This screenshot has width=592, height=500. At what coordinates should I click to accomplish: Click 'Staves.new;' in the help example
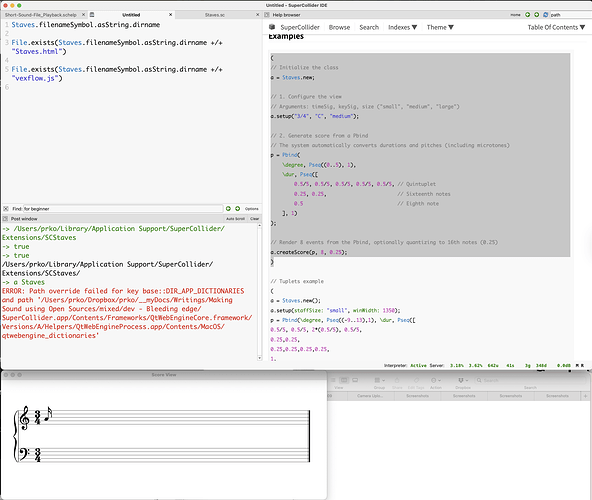click(x=298, y=77)
